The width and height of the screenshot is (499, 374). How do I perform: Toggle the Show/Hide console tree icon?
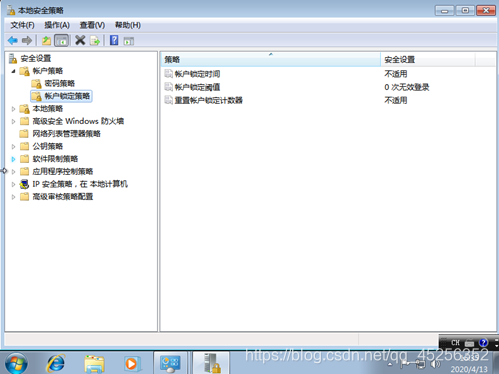(x=61, y=41)
